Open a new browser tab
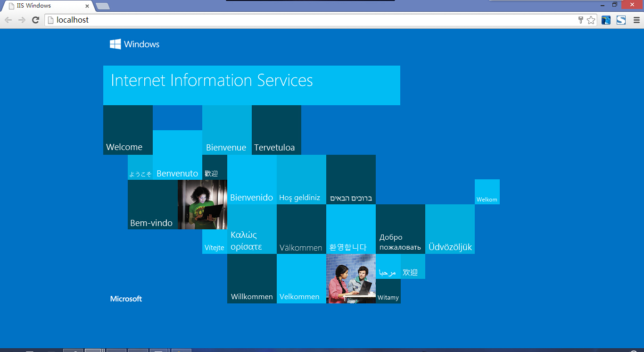The image size is (644, 352). pos(103,6)
